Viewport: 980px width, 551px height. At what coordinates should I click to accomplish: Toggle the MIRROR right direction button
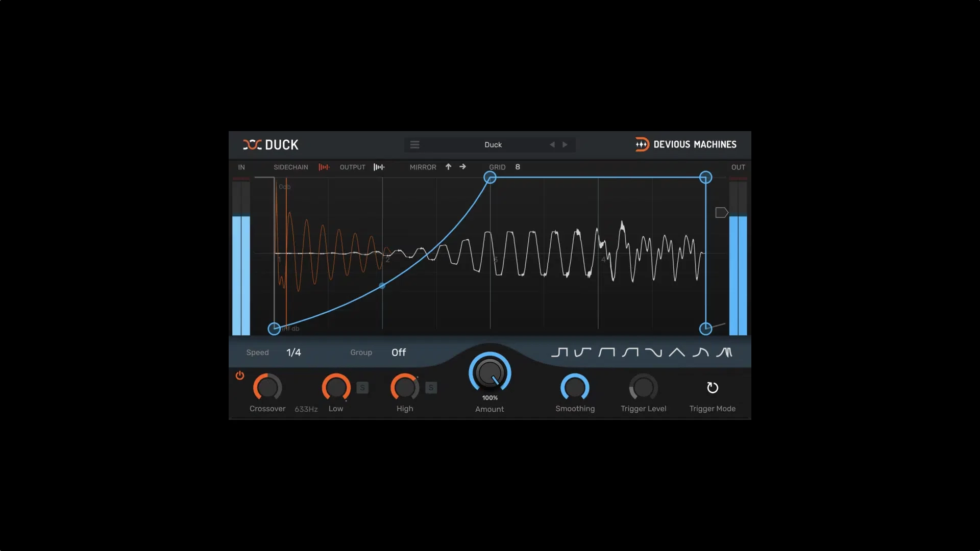point(463,167)
